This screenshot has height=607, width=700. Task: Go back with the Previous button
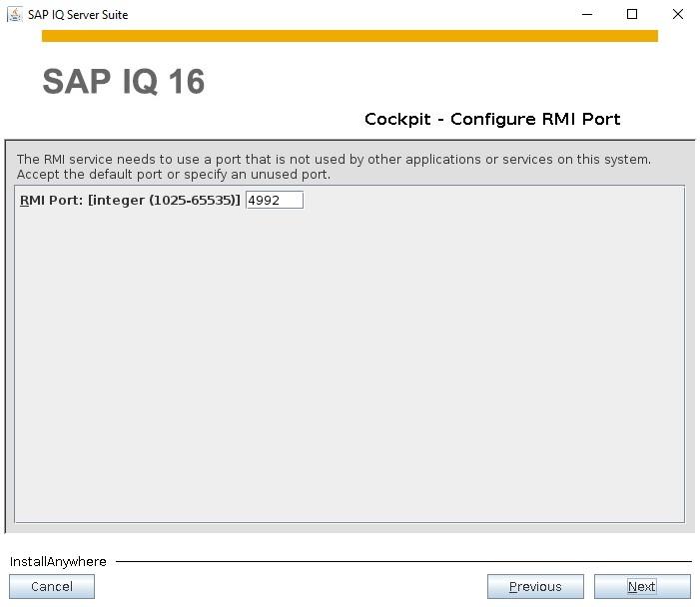(535, 586)
